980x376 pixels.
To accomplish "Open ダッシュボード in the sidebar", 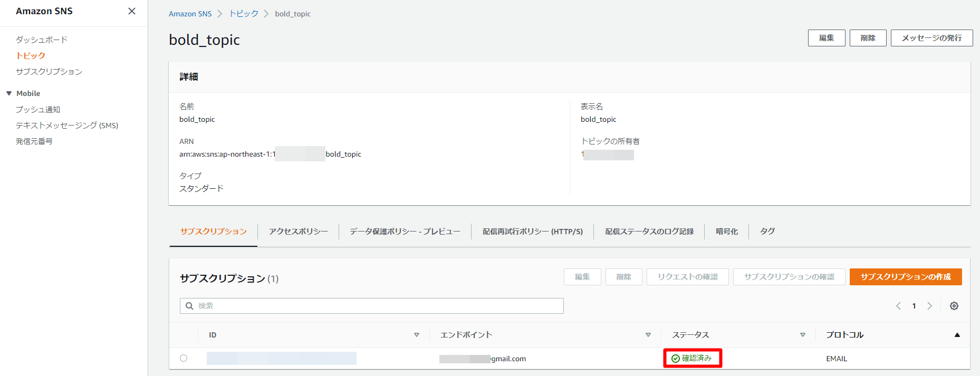I will (x=42, y=40).
